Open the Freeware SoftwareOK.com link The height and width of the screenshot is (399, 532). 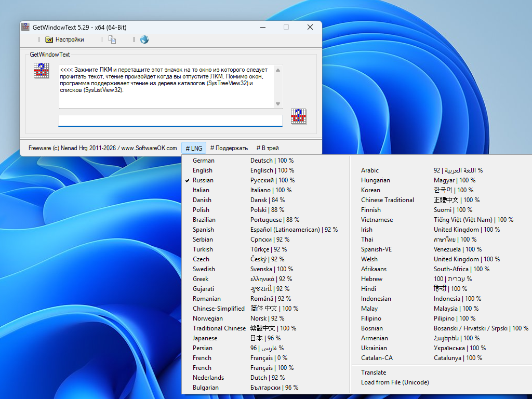[102, 148]
